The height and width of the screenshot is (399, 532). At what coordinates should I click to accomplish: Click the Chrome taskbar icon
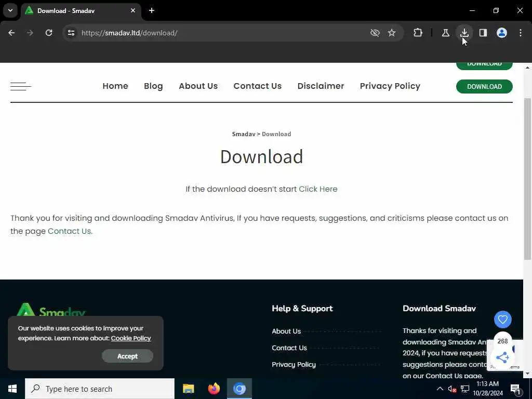(x=239, y=389)
